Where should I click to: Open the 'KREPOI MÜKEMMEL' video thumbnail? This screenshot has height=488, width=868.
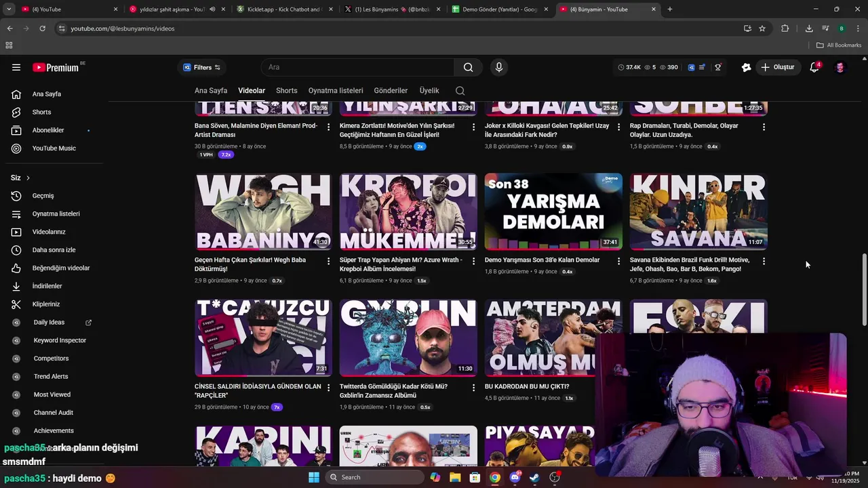click(408, 211)
